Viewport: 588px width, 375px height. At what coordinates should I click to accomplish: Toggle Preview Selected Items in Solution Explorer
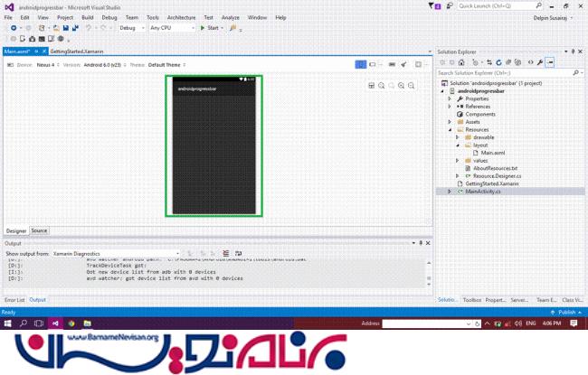click(x=550, y=62)
